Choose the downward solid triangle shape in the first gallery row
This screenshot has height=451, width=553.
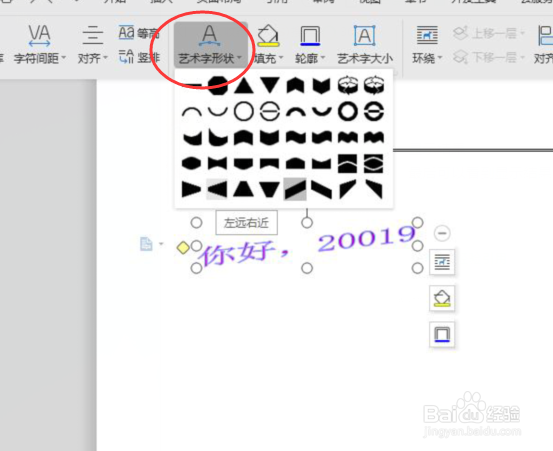tap(270, 85)
